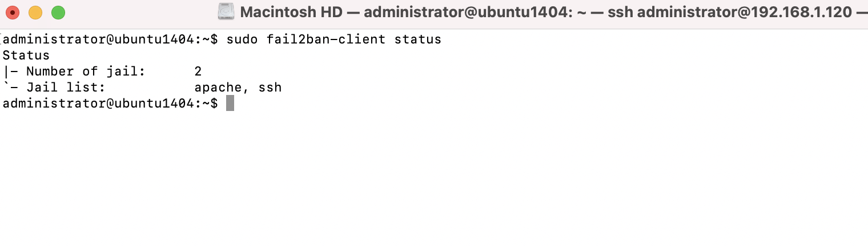Image resolution: width=868 pixels, height=246 pixels.
Task: Click the bottom "administrator@ubuntu1404:~$" prompt
Action: click(110, 104)
